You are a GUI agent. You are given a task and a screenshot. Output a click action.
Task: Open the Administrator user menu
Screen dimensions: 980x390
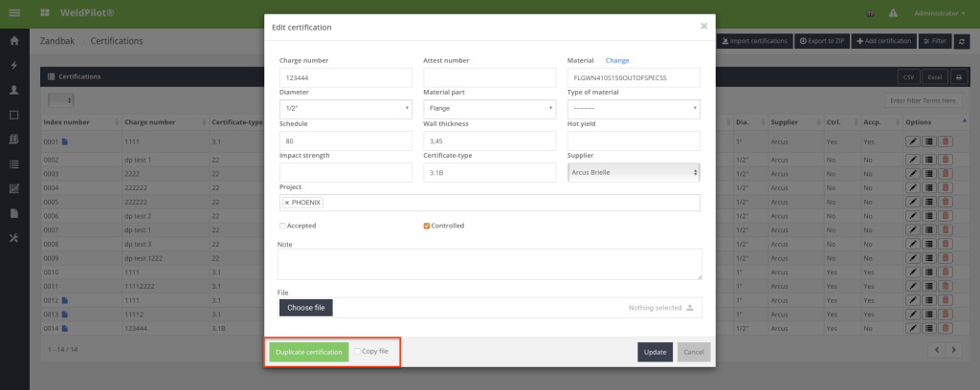[x=937, y=13]
